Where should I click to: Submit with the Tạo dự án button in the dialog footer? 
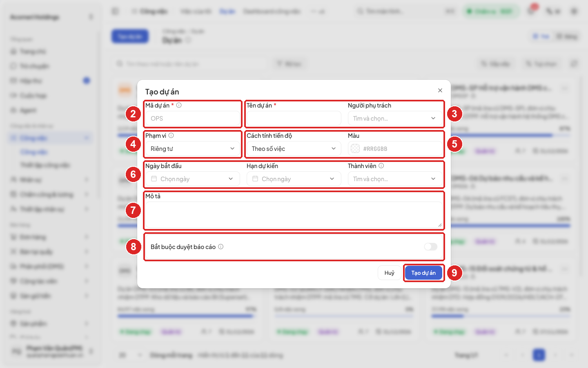pyautogui.click(x=423, y=273)
